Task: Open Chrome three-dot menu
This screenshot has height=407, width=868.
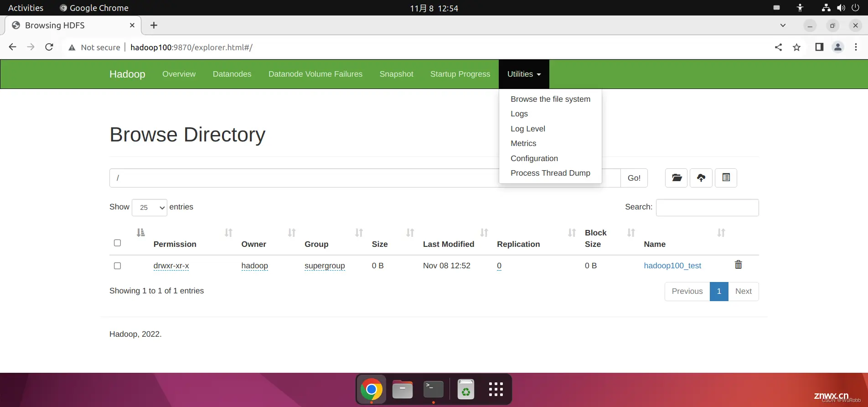Action: click(x=856, y=47)
